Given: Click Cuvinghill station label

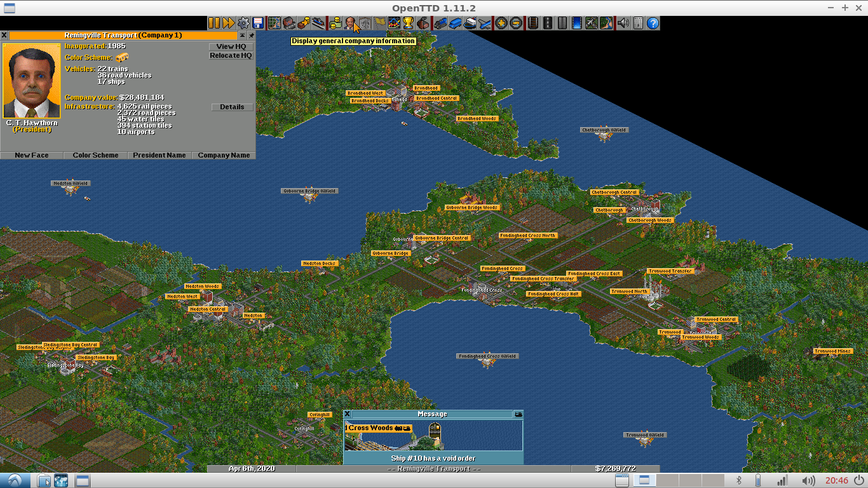Looking at the screenshot, I should pyautogui.click(x=320, y=414).
